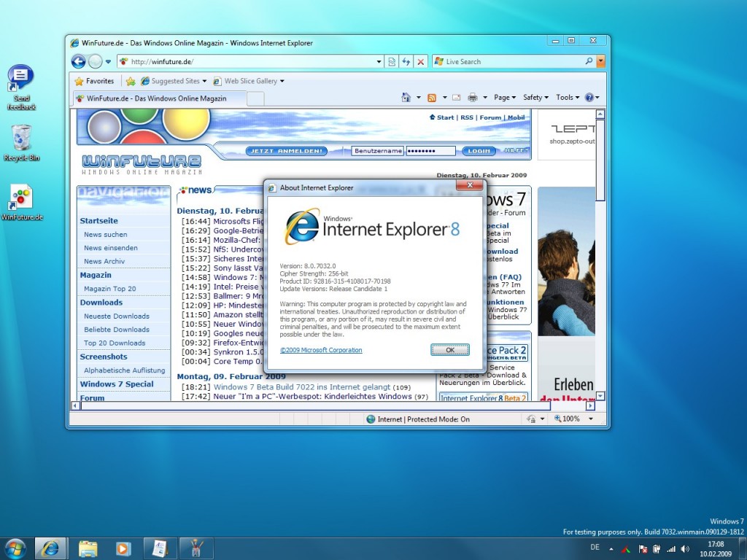Click the vertical scrollbar down arrow

tap(600, 396)
